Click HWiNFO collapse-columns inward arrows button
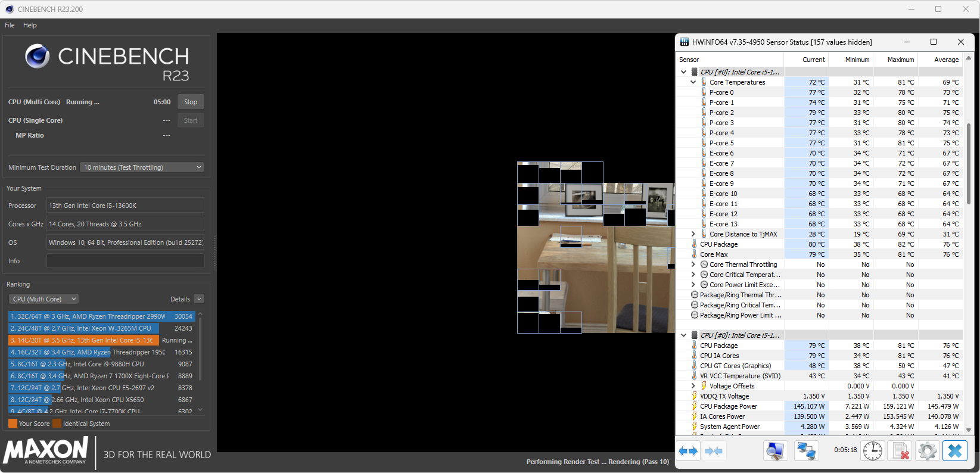This screenshot has width=980, height=473. (714, 451)
